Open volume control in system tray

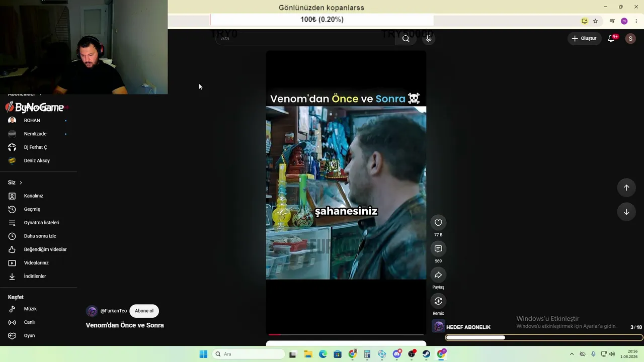[x=612, y=354]
